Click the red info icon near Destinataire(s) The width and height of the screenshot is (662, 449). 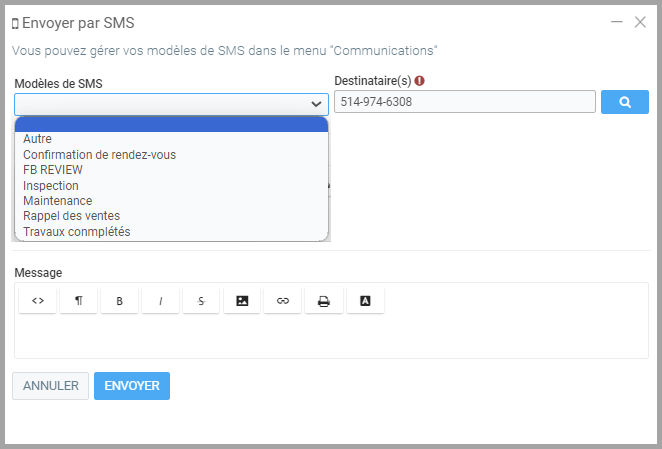(x=420, y=83)
